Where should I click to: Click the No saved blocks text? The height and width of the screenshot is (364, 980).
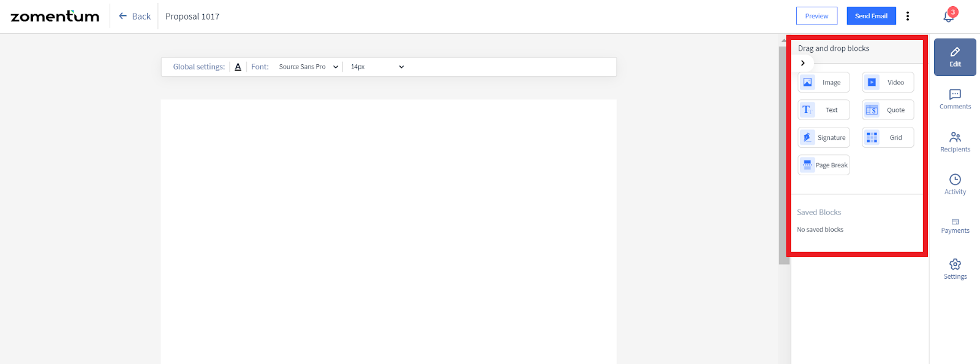[x=820, y=229]
